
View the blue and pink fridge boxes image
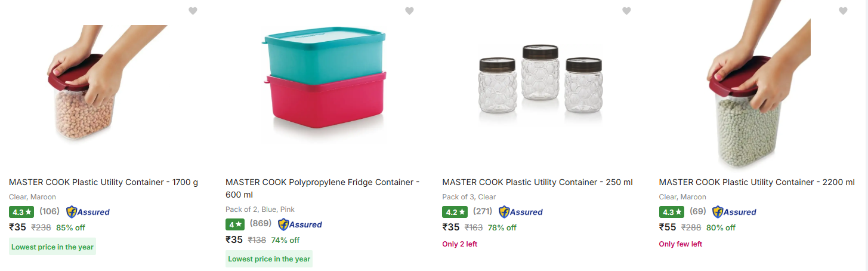click(324, 84)
